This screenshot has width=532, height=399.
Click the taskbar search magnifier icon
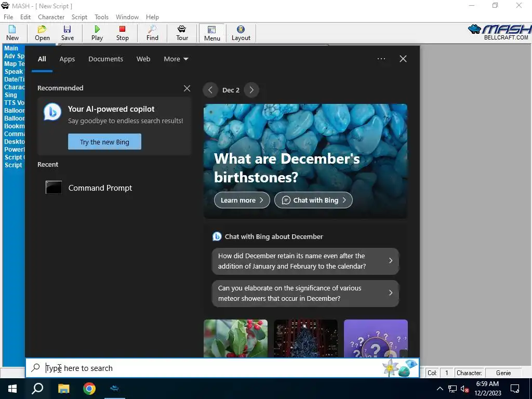pos(37,389)
